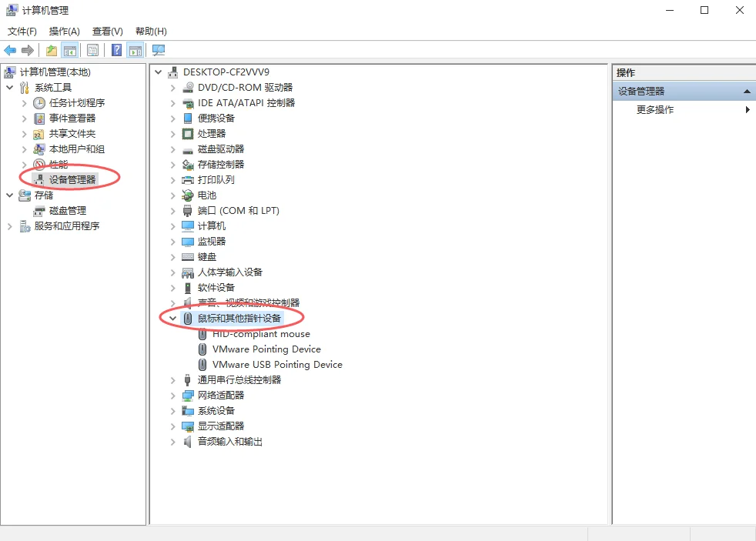Open the 帮助(H) menu
756x541 pixels.
151,32
